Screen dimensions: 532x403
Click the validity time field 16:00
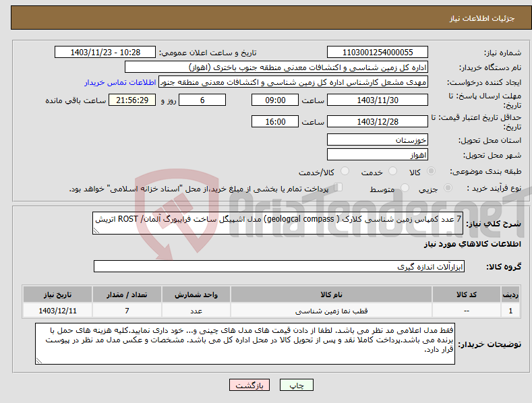[275, 121]
